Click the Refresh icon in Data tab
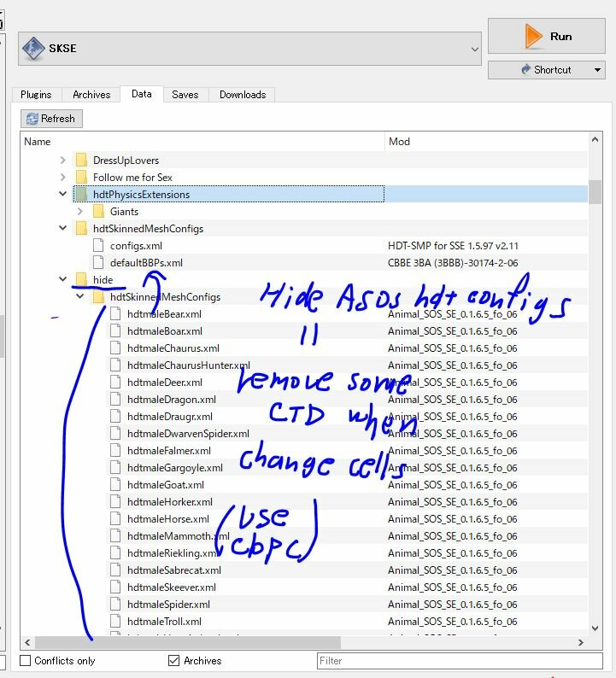Screen dimensions: 616x678 click(x=32, y=119)
